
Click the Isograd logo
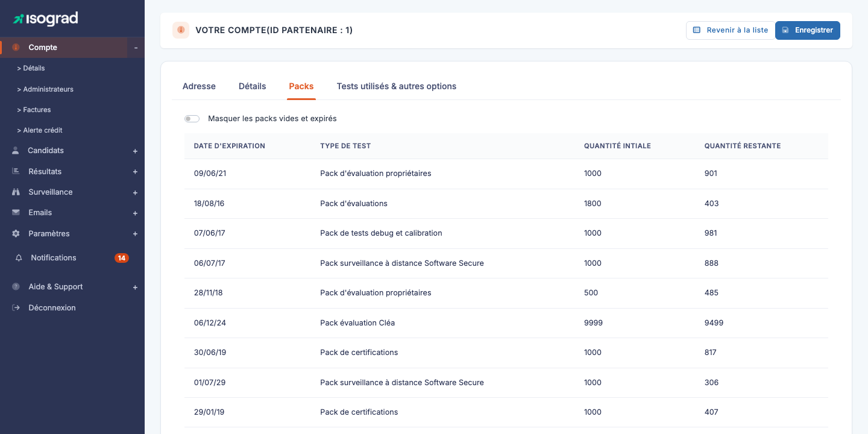(x=46, y=19)
